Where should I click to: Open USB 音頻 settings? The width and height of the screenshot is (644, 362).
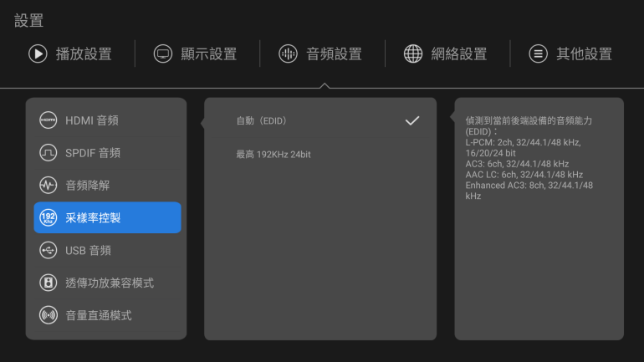(107, 250)
